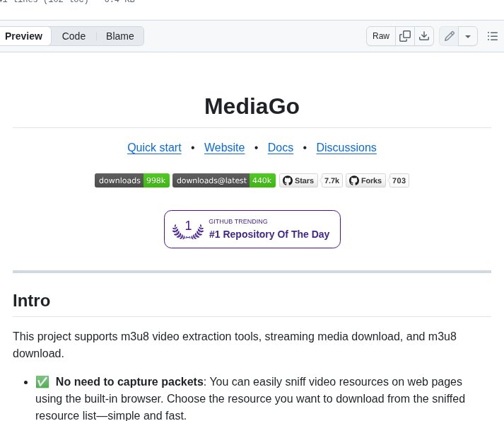Image resolution: width=504 pixels, height=421 pixels.
Task: Download raw file icon
Action: pyautogui.click(x=424, y=36)
